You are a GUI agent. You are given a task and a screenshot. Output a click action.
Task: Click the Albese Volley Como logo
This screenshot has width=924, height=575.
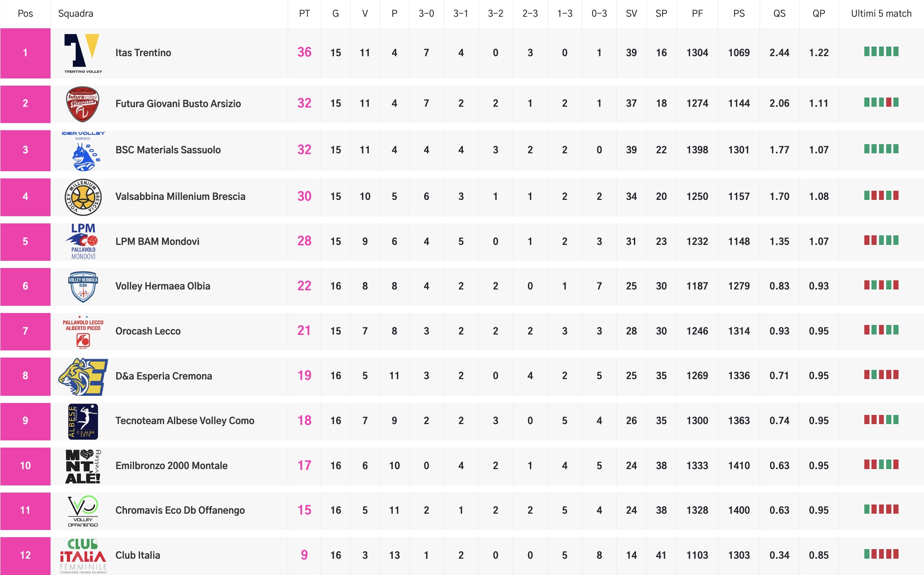tap(83, 421)
